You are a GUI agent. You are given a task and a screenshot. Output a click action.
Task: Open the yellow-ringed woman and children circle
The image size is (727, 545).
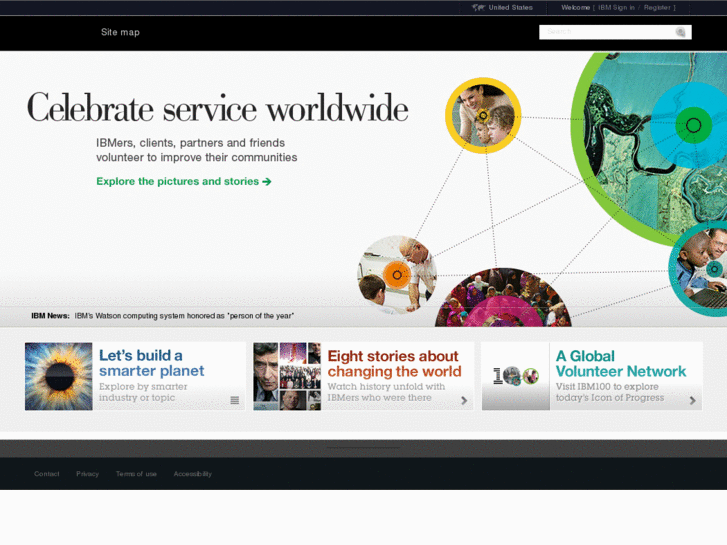[483, 115]
